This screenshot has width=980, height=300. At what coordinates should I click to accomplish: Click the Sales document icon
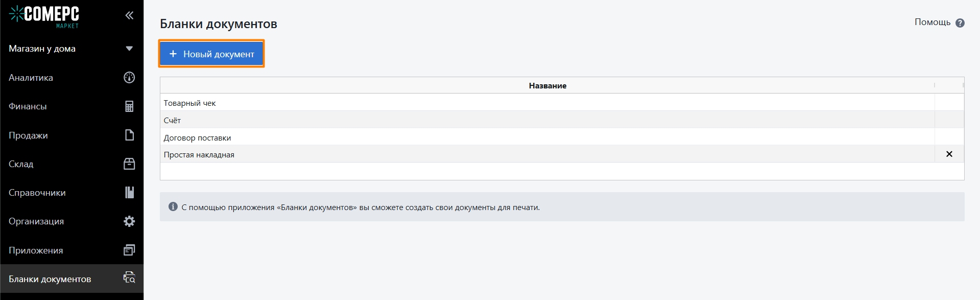(x=129, y=135)
